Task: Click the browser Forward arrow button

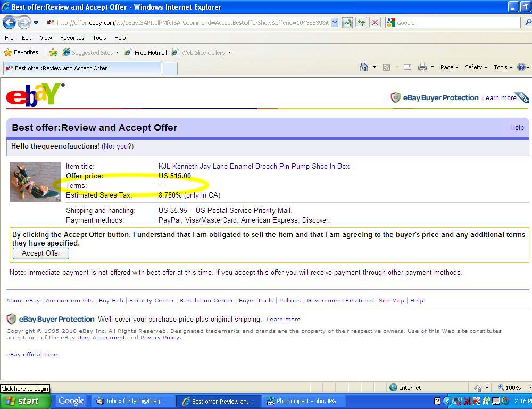Action: coord(24,23)
